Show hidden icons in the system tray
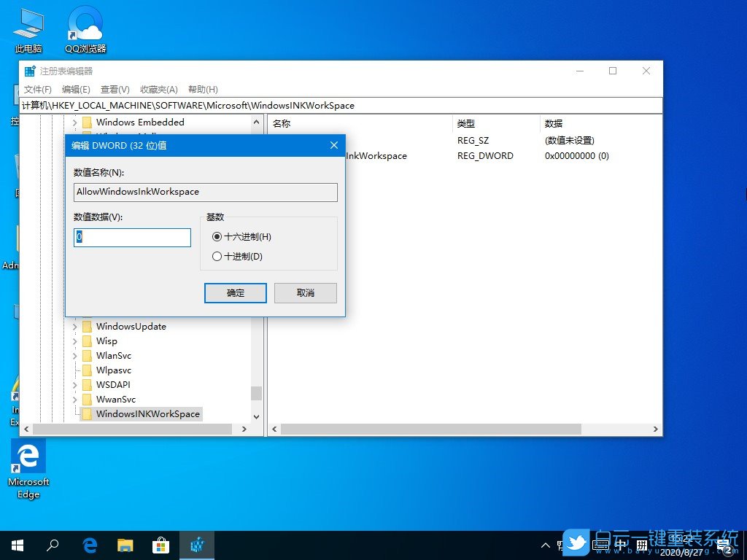Screen dimensions: 747x560 click(545, 545)
